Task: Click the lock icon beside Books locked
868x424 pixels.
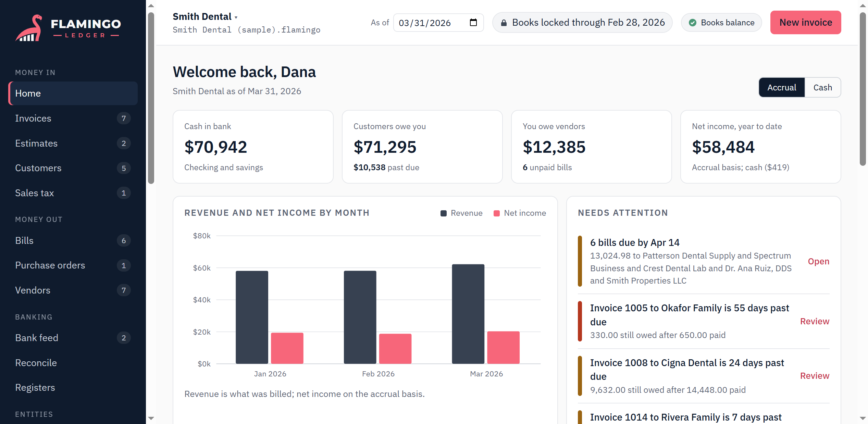Action: (504, 23)
